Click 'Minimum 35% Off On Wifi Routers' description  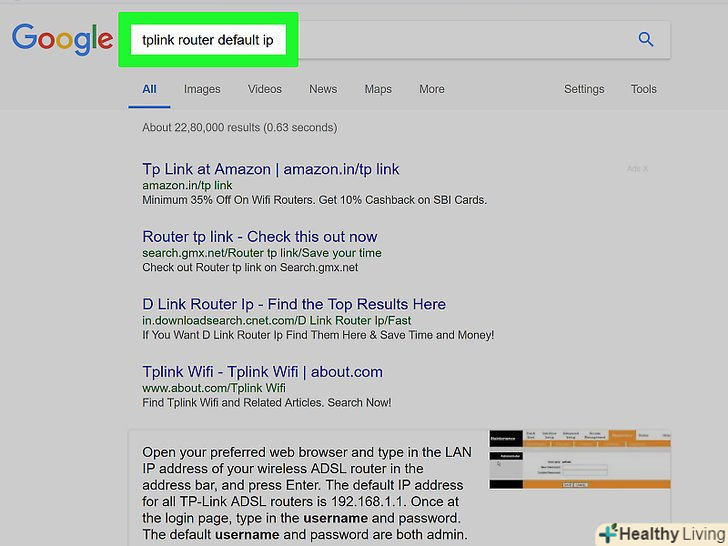314,200
